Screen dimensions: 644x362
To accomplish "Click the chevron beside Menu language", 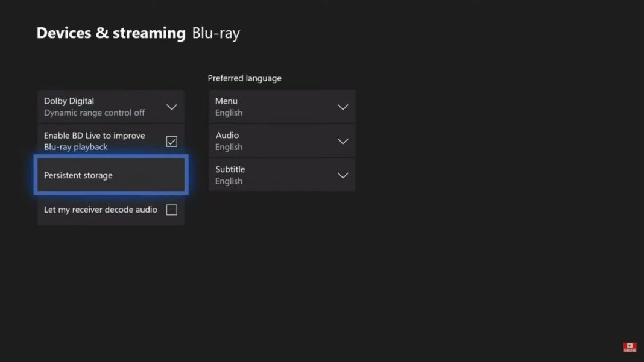I will (343, 107).
